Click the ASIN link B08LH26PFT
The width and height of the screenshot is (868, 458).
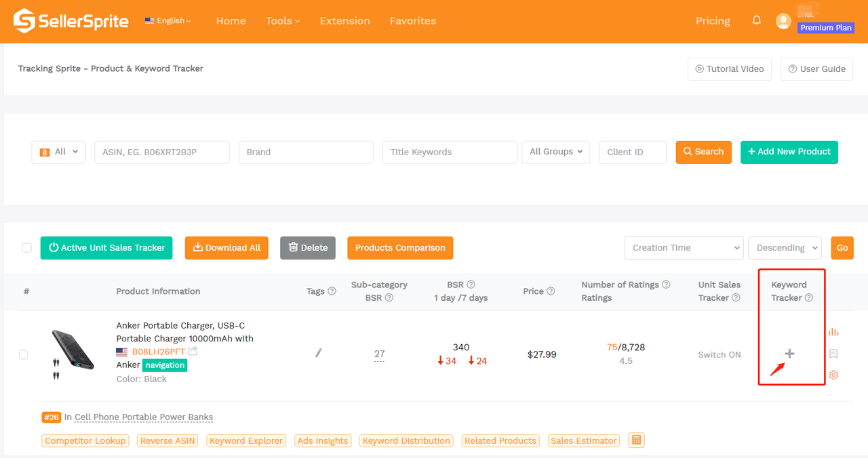[159, 352]
